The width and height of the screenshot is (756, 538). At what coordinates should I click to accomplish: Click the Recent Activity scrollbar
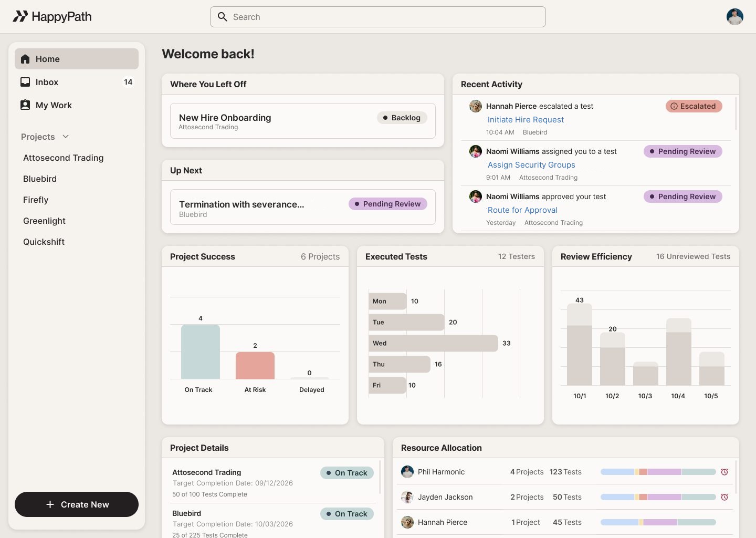click(x=736, y=113)
